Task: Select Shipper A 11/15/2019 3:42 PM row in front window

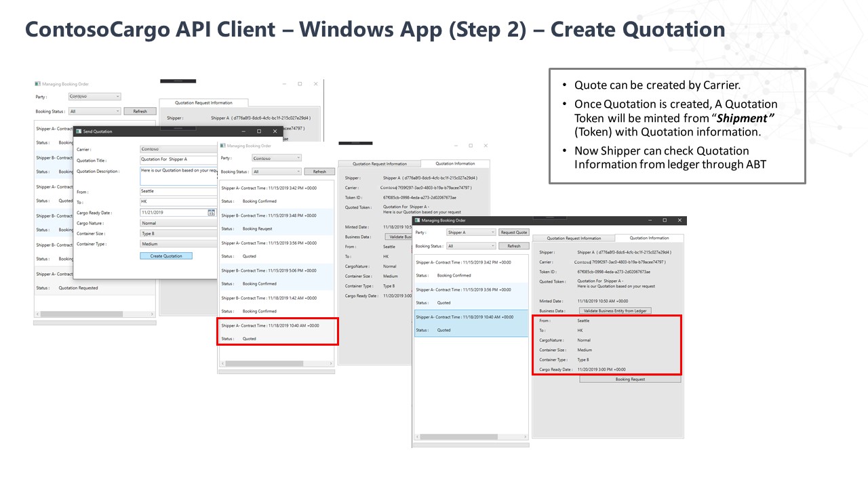Action: [x=472, y=268]
